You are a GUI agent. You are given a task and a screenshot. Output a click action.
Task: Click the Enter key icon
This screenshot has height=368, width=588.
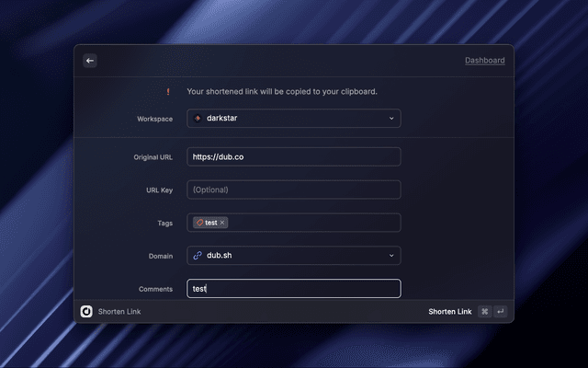500,312
